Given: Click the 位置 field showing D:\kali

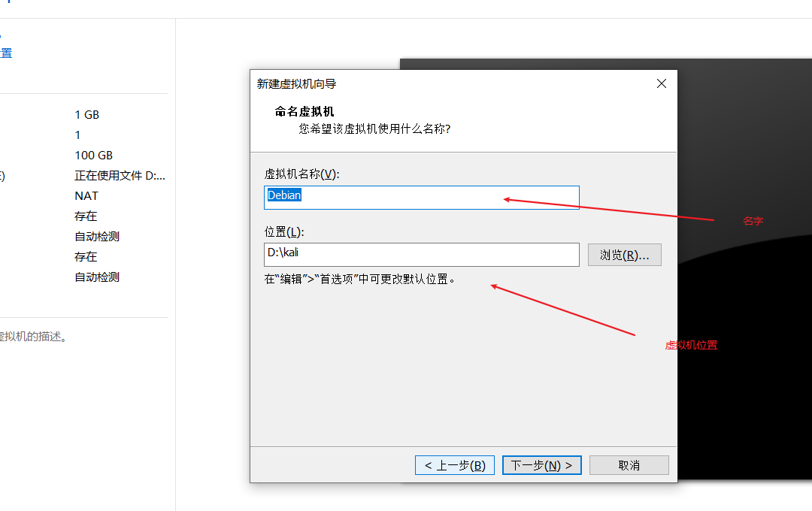Looking at the screenshot, I should (422, 255).
